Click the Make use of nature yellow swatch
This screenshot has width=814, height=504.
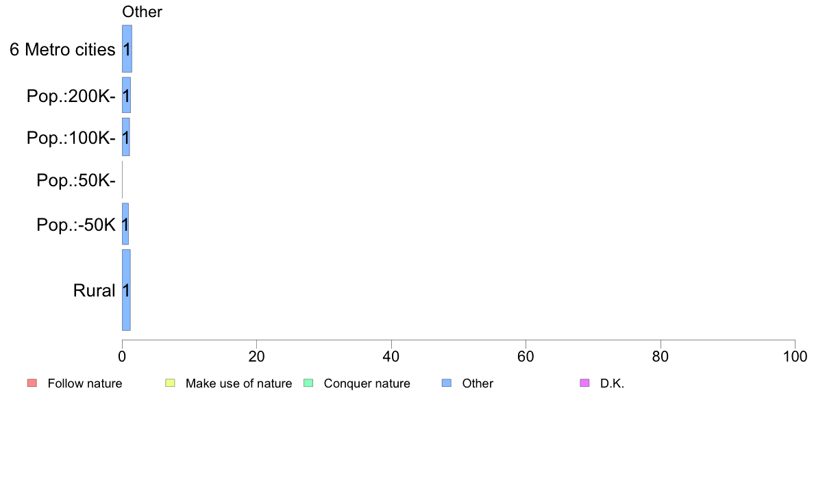(x=170, y=383)
